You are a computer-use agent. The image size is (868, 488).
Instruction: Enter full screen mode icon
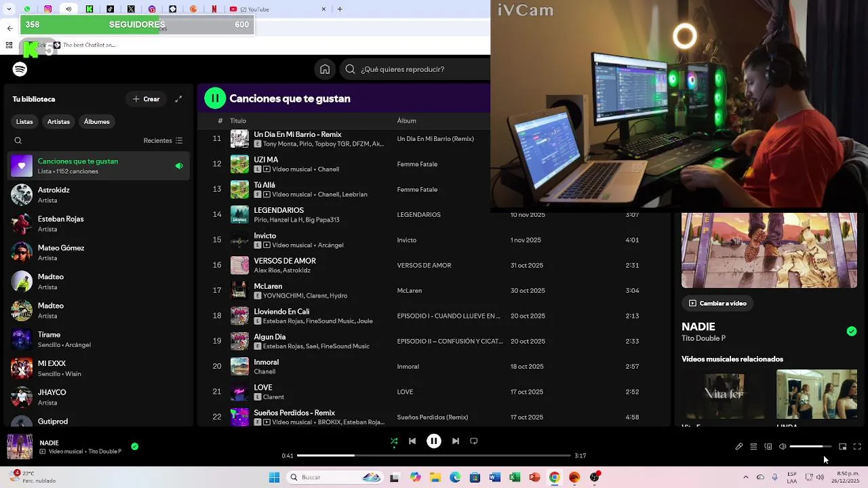pos(857,447)
